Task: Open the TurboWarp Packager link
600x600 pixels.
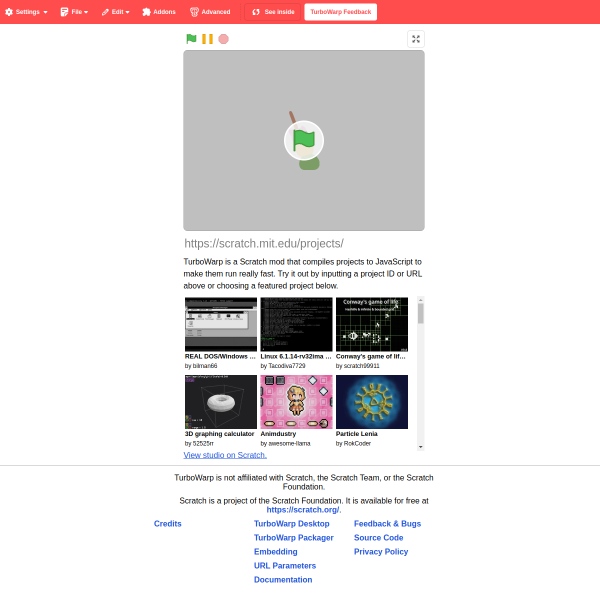Action: [294, 538]
